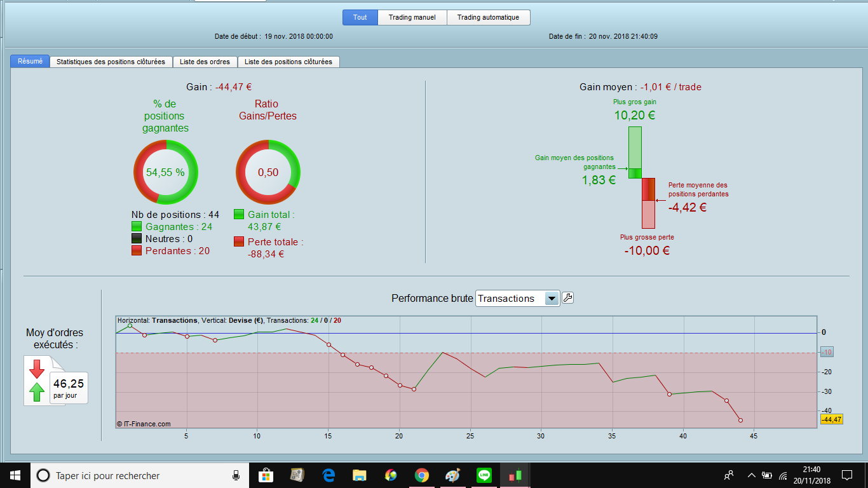Click the Gain moyen -1,01 € / trade text
Image resolution: width=868 pixels, height=488 pixels.
pos(641,87)
